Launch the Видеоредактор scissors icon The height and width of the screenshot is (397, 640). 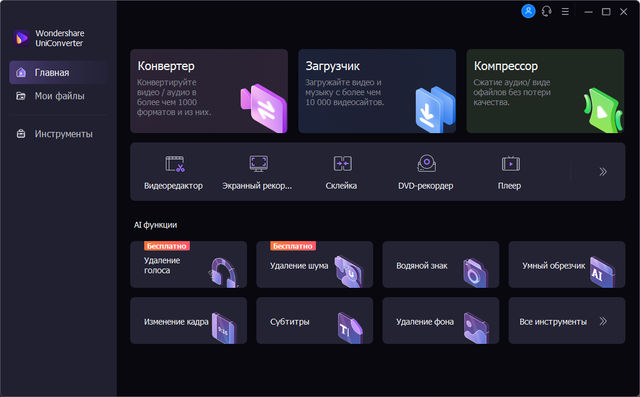click(175, 164)
